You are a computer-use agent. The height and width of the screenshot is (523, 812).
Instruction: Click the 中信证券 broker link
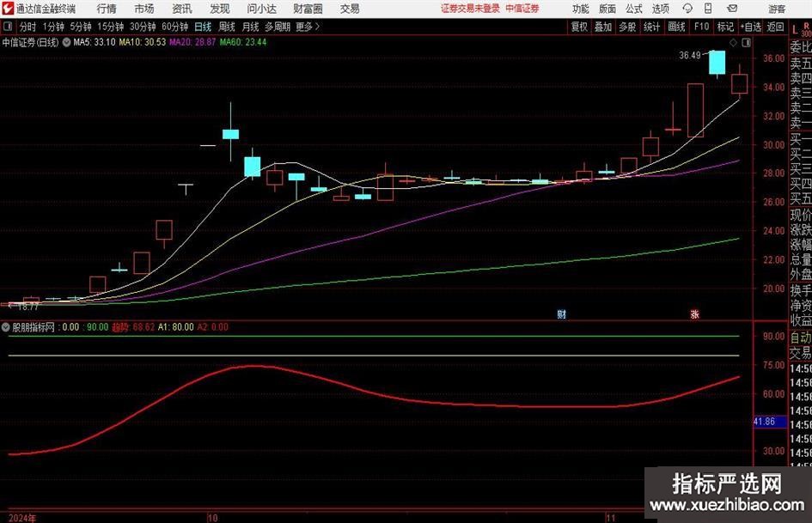[522, 9]
